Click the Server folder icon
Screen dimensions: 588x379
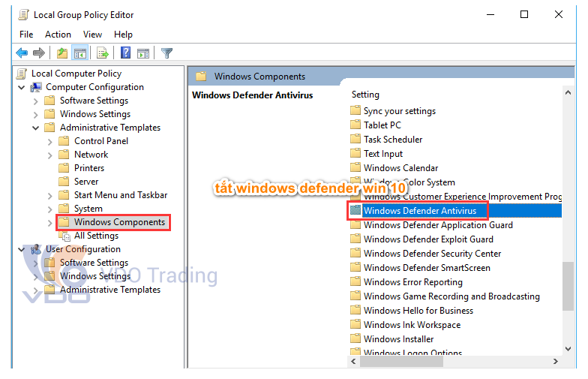(64, 182)
